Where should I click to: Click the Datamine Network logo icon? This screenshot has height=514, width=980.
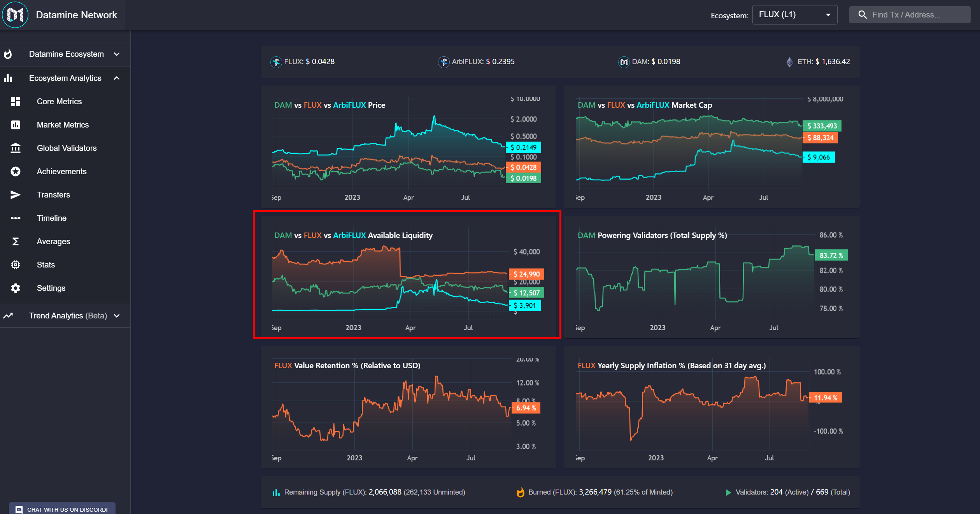pos(15,15)
